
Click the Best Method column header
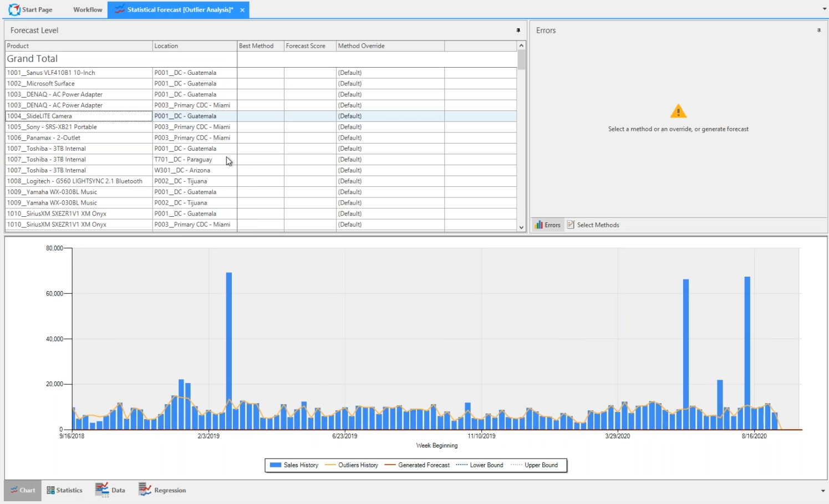coord(261,46)
